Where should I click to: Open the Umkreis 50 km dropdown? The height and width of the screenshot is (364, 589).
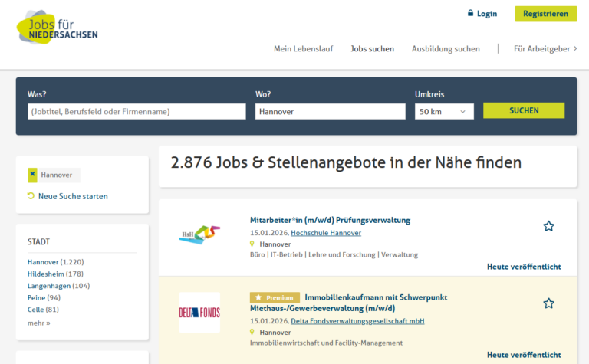444,112
